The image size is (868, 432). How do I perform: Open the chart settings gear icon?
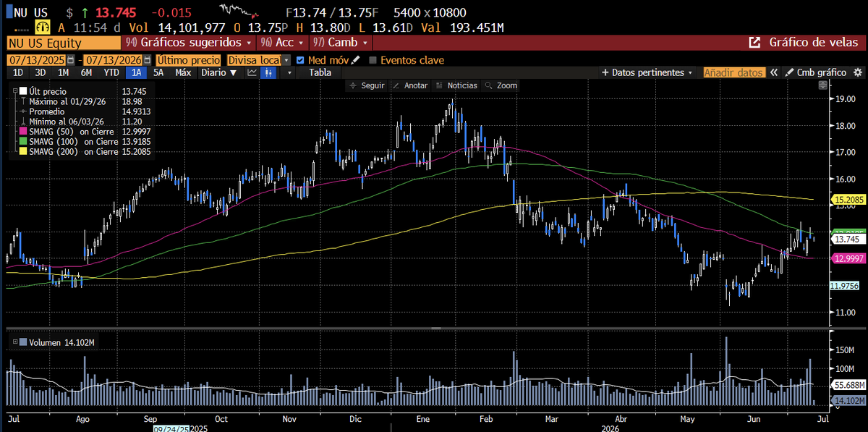pyautogui.click(x=858, y=72)
